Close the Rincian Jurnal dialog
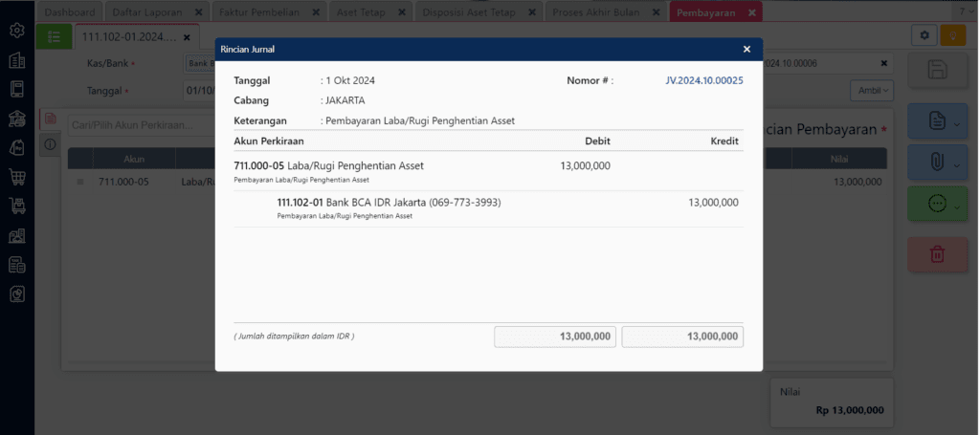 click(x=746, y=49)
